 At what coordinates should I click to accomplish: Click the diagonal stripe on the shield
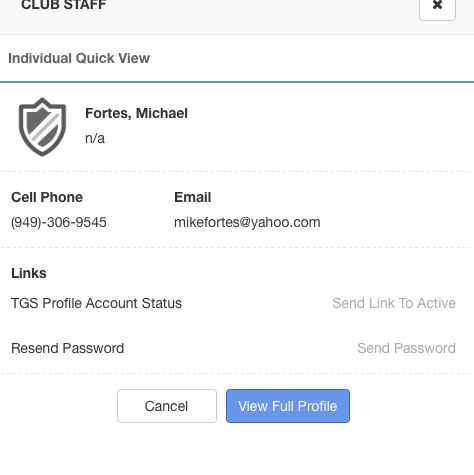click(45, 127)
